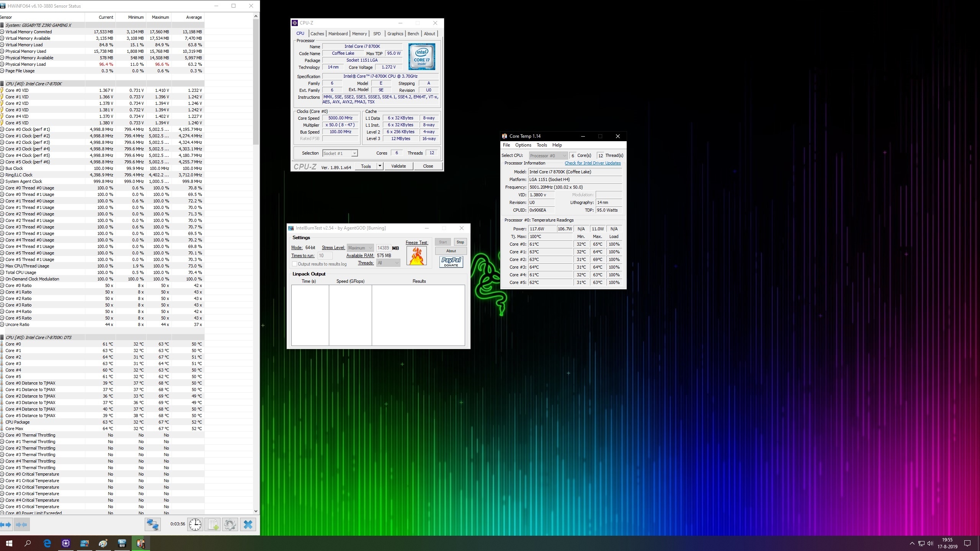
Task: Click the Validate button in CPU-Z
Action: [399, 166]
